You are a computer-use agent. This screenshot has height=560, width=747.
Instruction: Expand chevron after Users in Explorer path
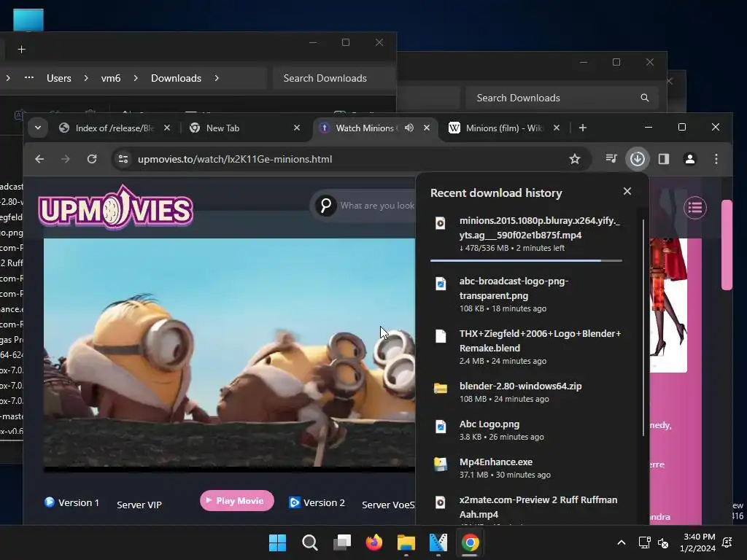point(86,78)
